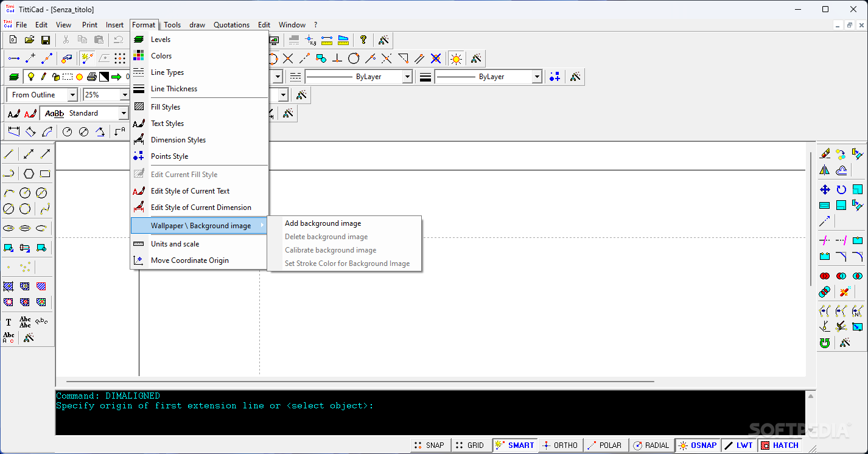Select the line drawing tool

pyautogui.click(x=9, y=154)
